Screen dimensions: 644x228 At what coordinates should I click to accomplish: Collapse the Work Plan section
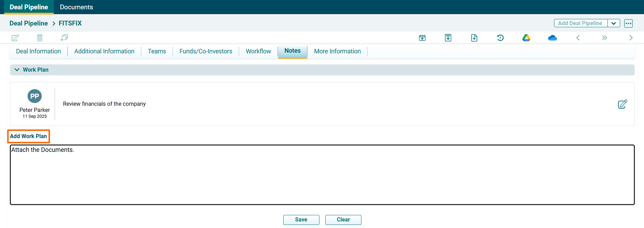coord(17,70)
